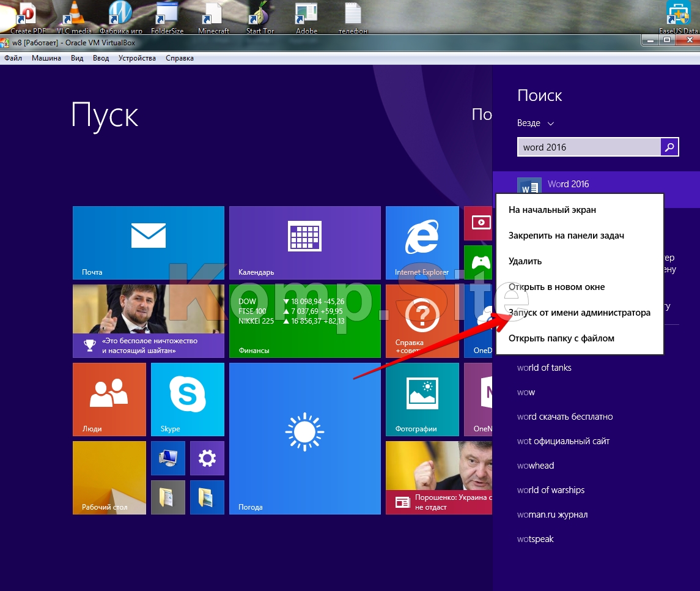Screen dimensions: 700x591
Task: Open the Xbox Games controller tile
Action: [478, 262]
